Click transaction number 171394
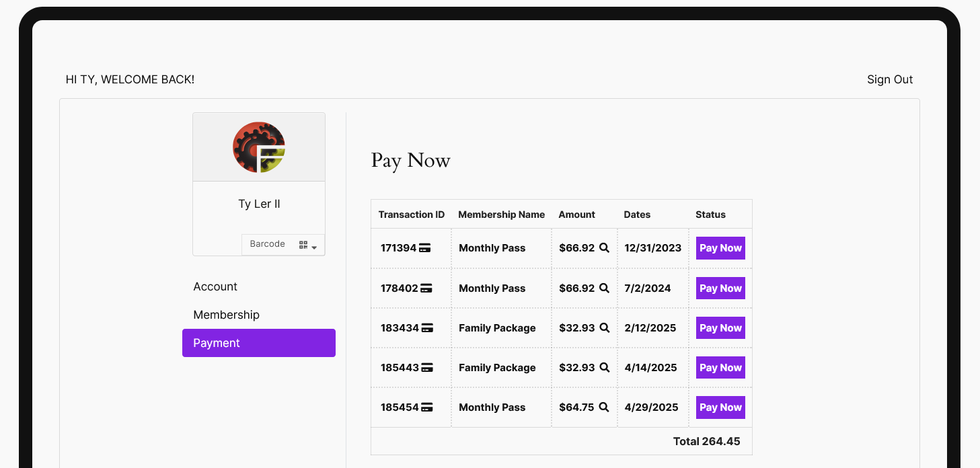The width and height of the screenshot is (980, 468). tap(399, 248)
